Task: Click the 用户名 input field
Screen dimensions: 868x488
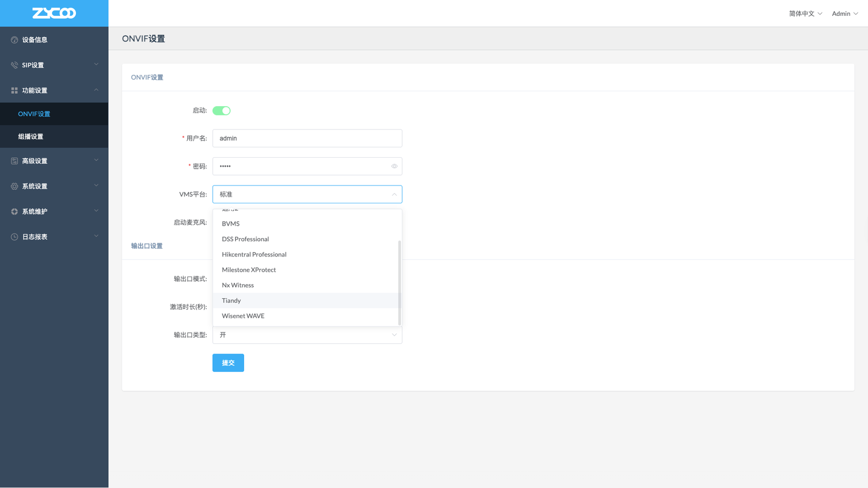Action: click(x=307, y=138)
